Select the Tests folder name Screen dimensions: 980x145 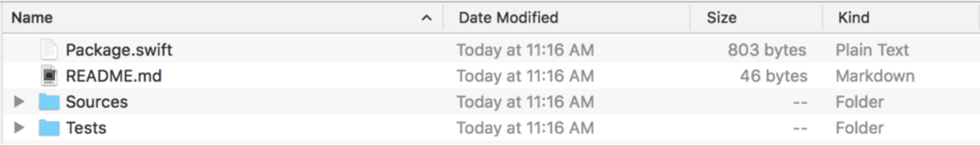pyautogui.click(x=86, y=128)
